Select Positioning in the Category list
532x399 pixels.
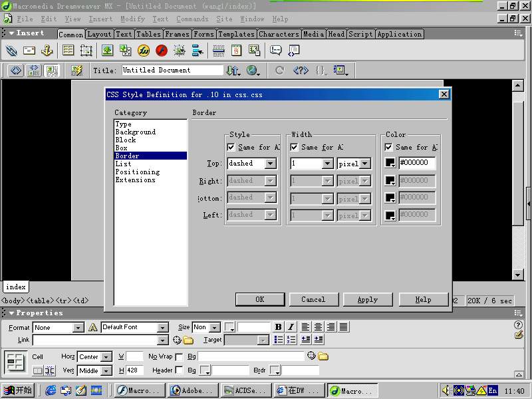pos(137,172)
